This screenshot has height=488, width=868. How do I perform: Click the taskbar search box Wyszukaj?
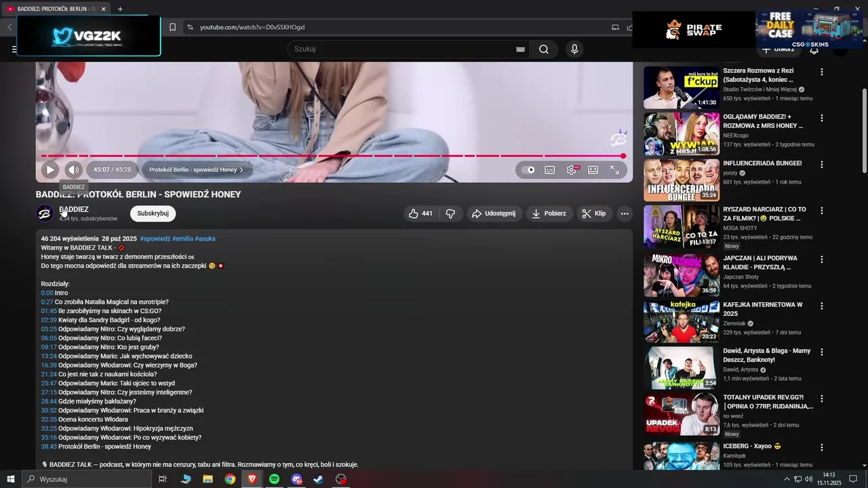point(87,479)
